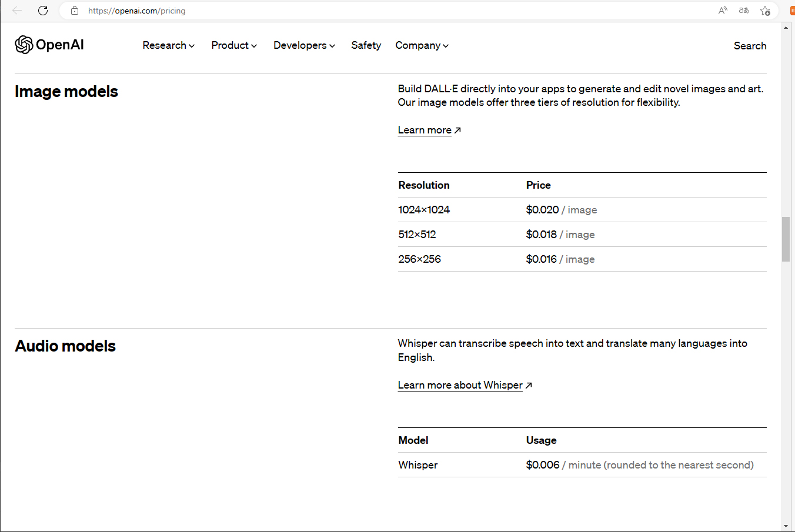Click the Read aloud icon

coord(723,11)
